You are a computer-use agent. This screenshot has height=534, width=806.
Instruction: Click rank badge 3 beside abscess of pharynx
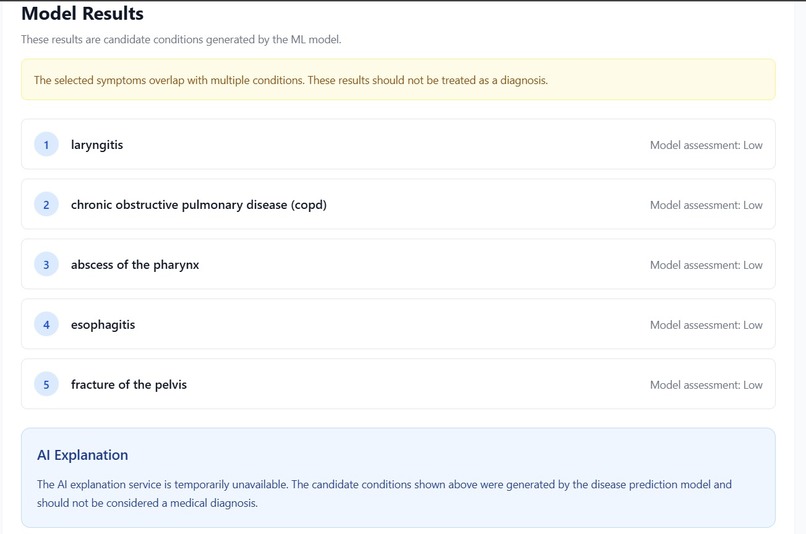(x=46, y=265)
